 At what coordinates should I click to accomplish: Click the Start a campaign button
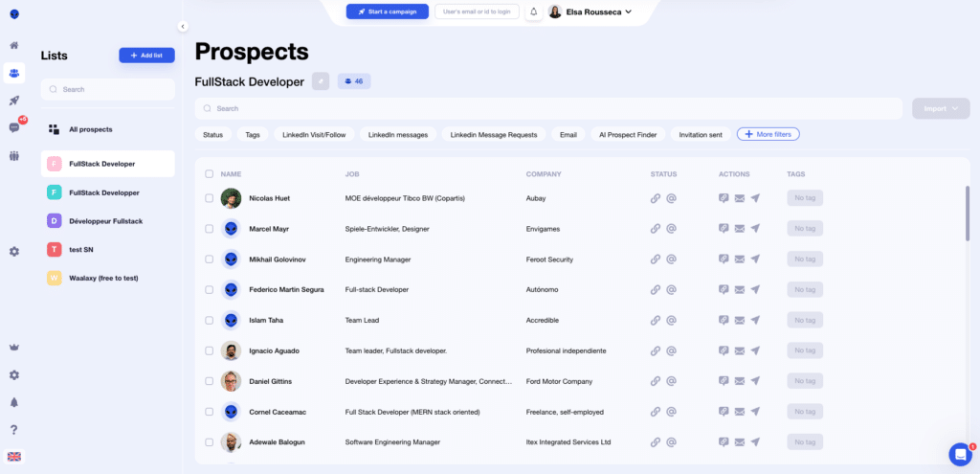tap(388, 11)
